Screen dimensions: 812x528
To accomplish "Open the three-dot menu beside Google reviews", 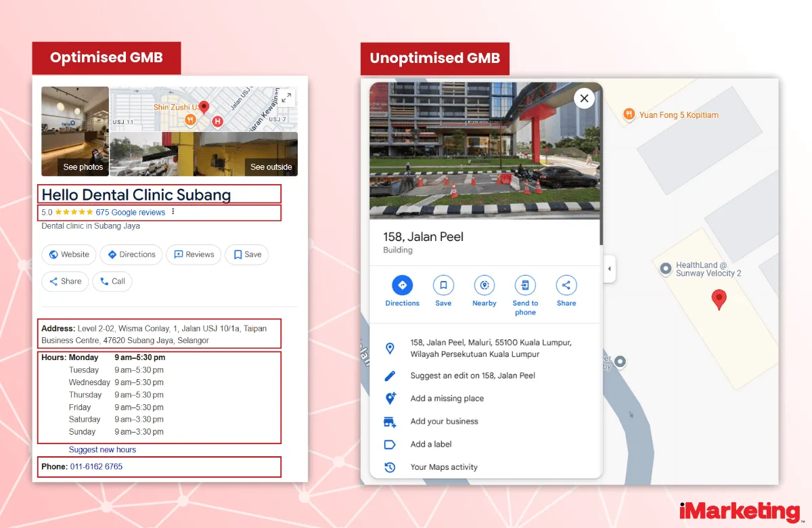I will click(173, 212).
